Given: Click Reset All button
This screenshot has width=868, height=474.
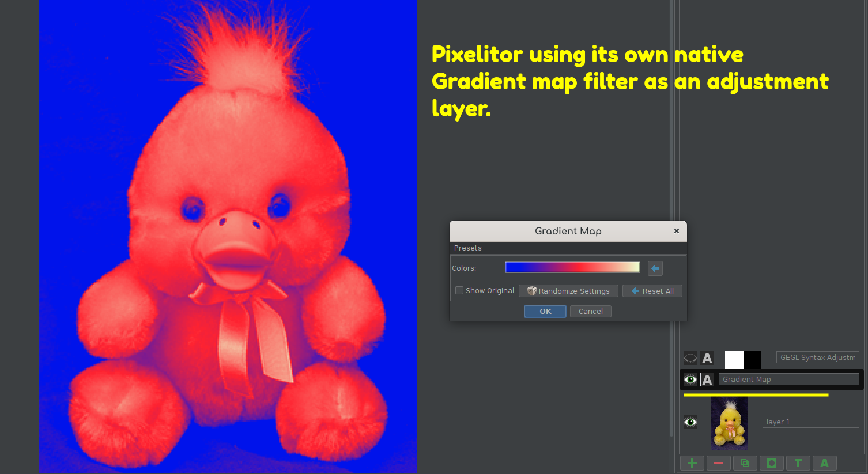Looking at the screenshot, I should [652, 291].
